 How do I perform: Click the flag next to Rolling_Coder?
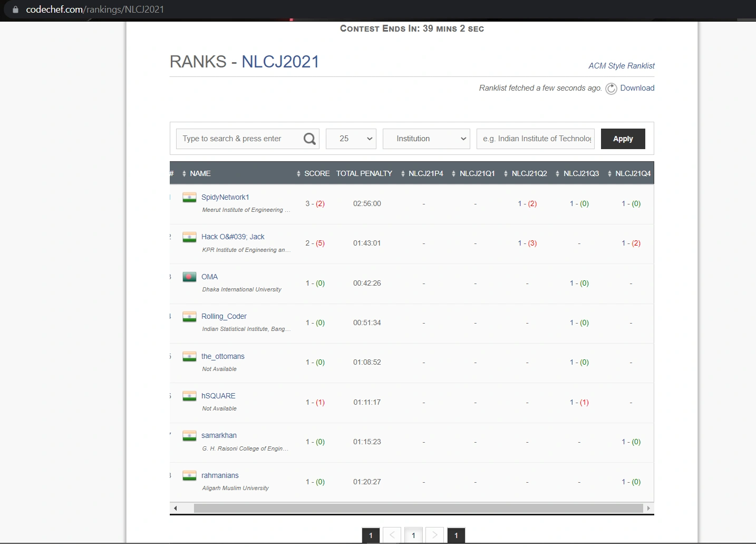(x=189, y=317)
